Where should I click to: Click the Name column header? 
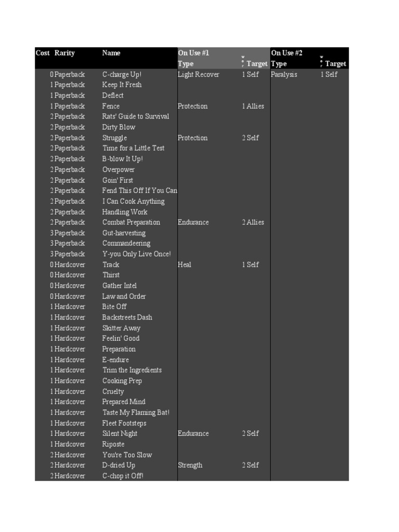pos(111,53)
